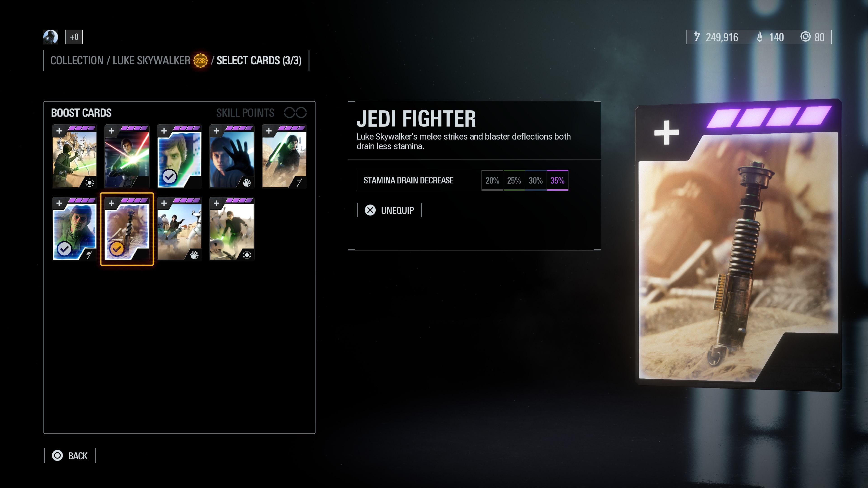Image resolution: width=868 pixels, height=488 pixels.
Task: Toggle the checkmark on first bottom-row card
Action: [x=64, y=249]
